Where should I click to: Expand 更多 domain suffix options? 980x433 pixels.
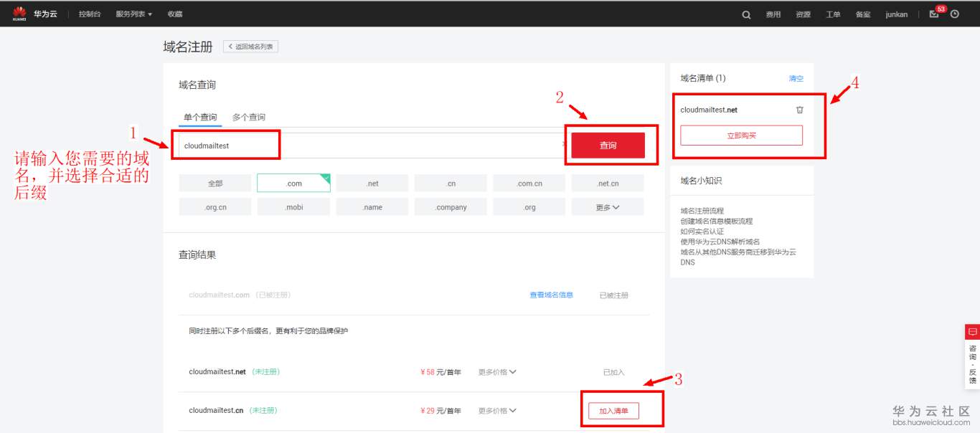point(608,207)
